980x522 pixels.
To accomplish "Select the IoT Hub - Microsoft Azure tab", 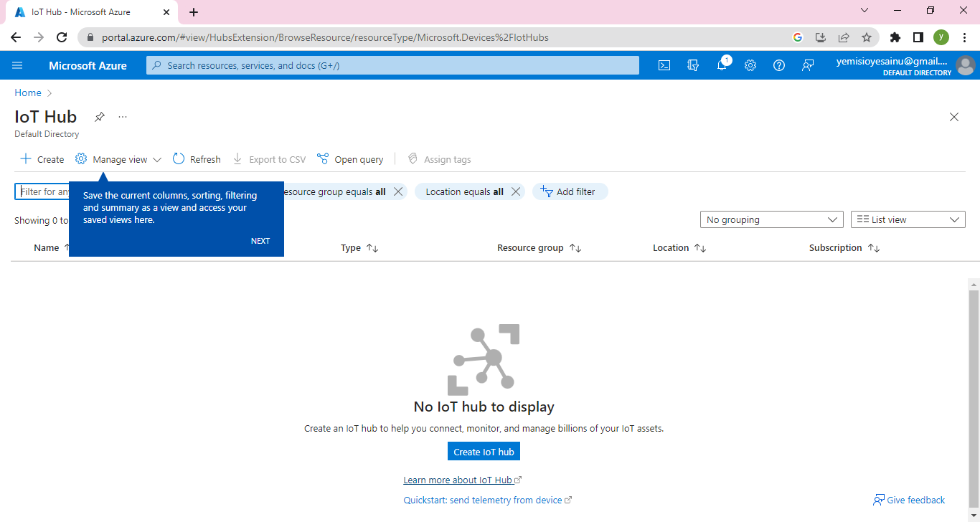I will pos(93,12).
